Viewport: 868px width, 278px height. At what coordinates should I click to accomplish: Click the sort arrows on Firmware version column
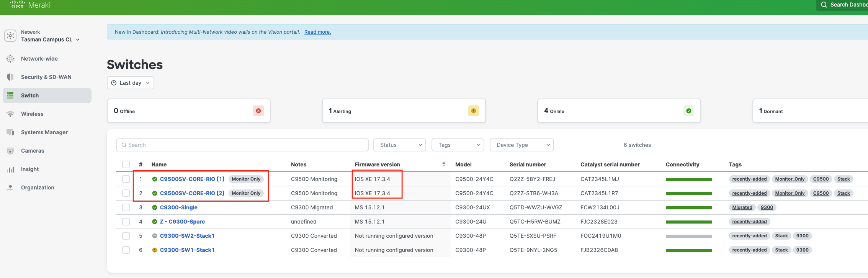coord(444,164)
